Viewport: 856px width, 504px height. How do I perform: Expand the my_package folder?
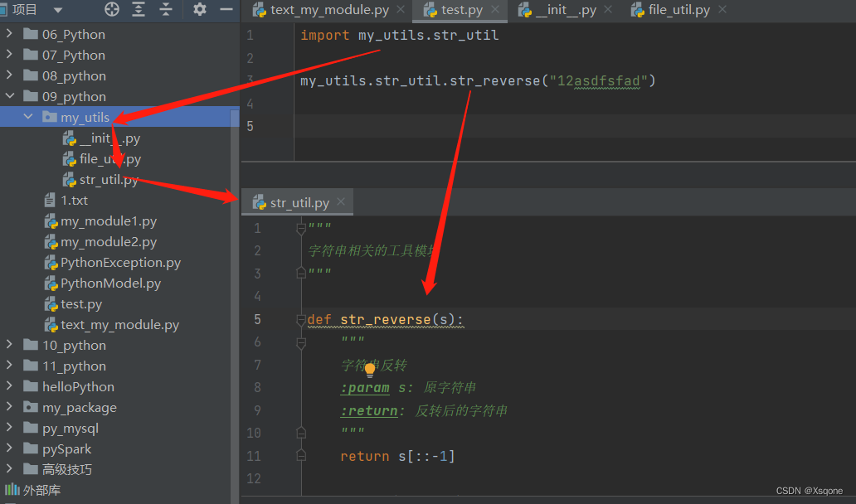point(9,407)
